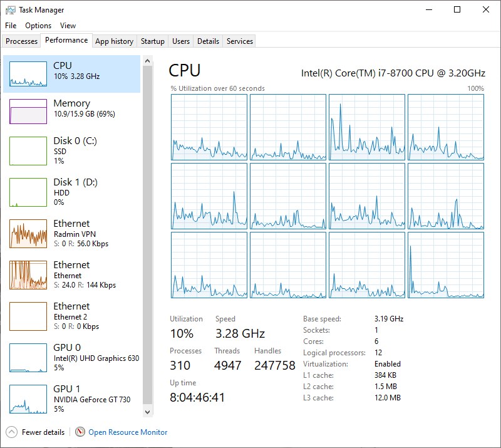Screen dimensions: 501x448
Task: Select the Disk 0 (C:) SSD thumbnail
Action: coord(28,151)
